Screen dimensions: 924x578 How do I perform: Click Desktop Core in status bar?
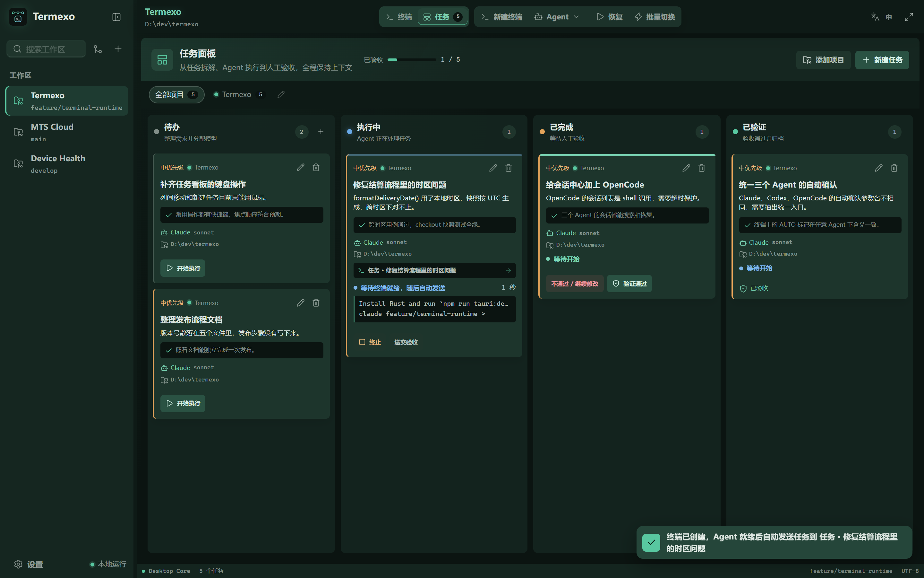tap(166, 571)
